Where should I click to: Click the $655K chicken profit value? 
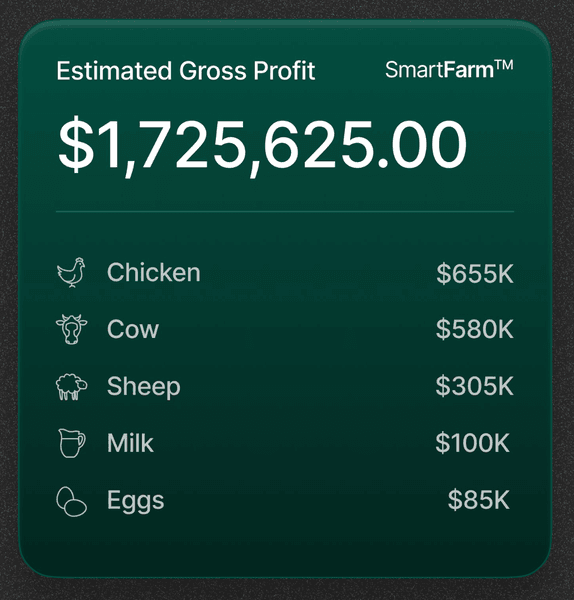[475, 273]
